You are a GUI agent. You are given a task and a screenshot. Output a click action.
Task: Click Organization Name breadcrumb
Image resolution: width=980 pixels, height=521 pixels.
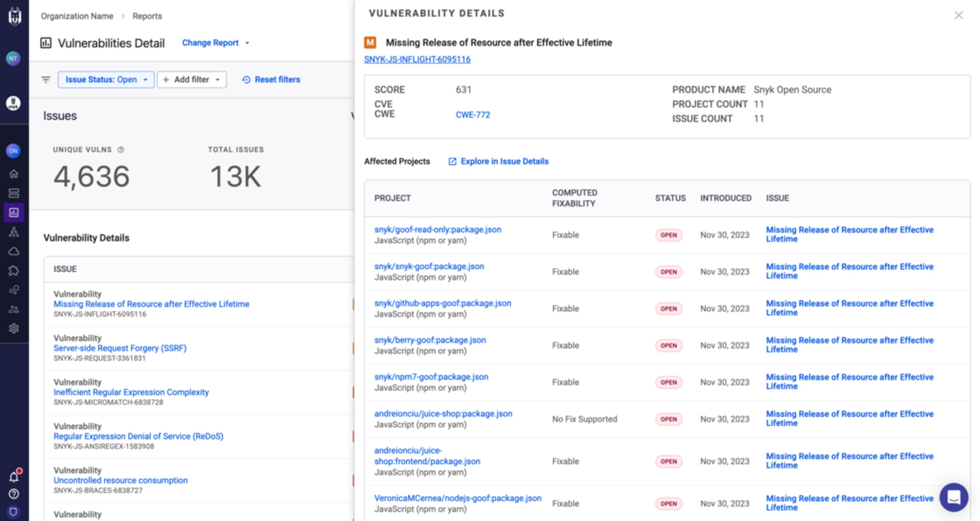point(77,16)
